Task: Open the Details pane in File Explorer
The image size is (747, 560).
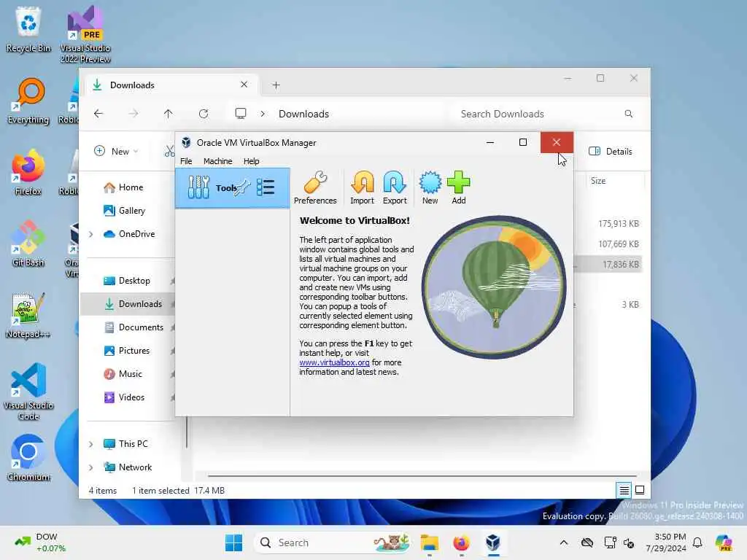Action: [611, 152]
